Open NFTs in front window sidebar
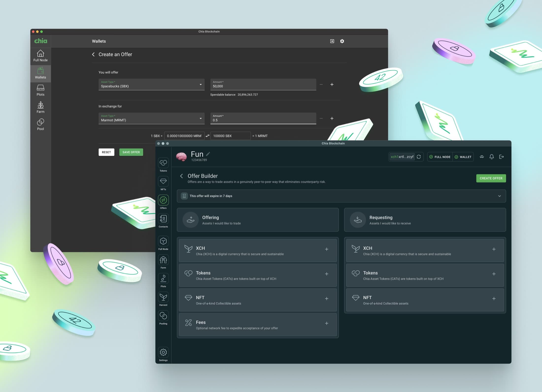 tap(163, 184)
